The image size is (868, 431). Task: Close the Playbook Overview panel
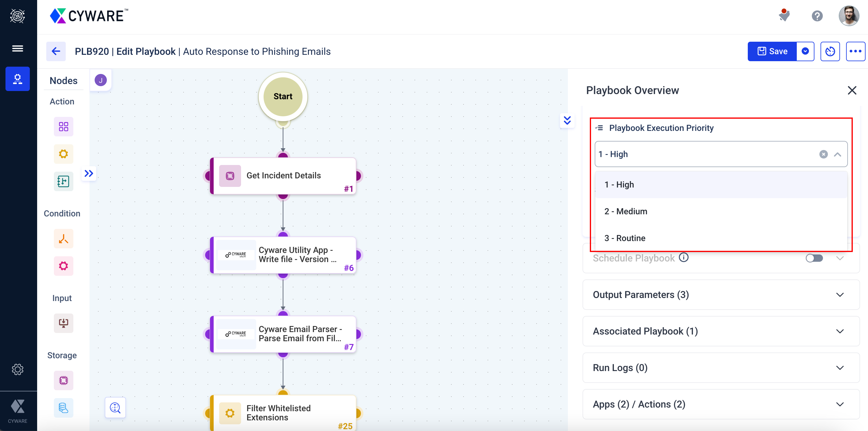tap(852, 90)
